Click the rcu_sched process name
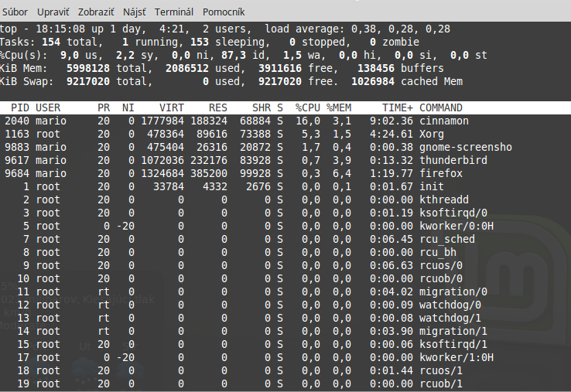571x392 pixels. pos(447,239)
